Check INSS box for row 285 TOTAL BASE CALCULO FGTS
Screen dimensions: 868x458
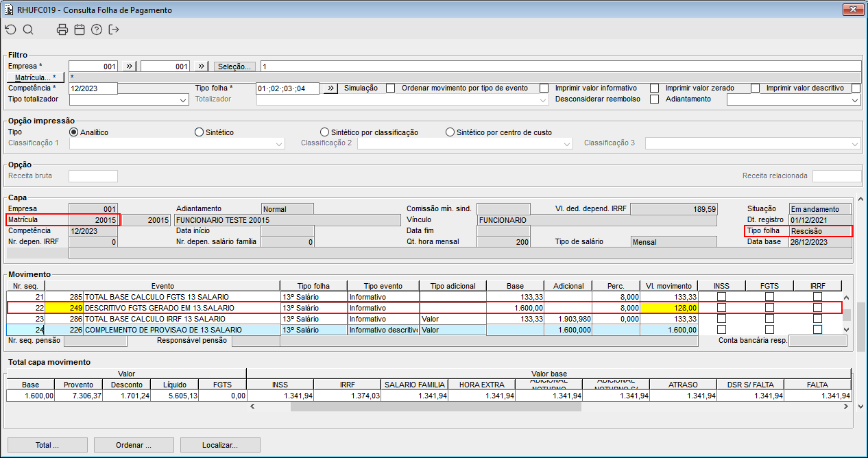tap(721, 297)
